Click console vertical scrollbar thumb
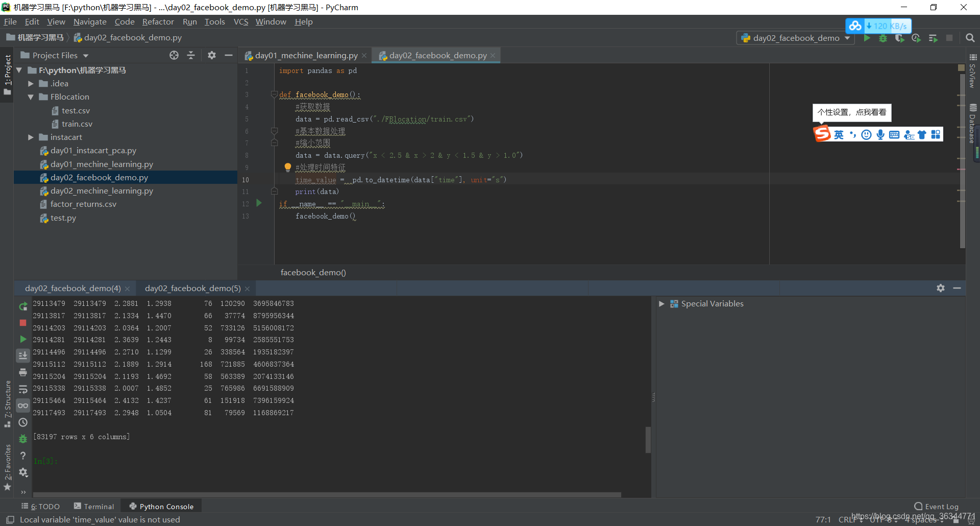Viewport: 980px width, 526px height. click(x=648, y=440)
